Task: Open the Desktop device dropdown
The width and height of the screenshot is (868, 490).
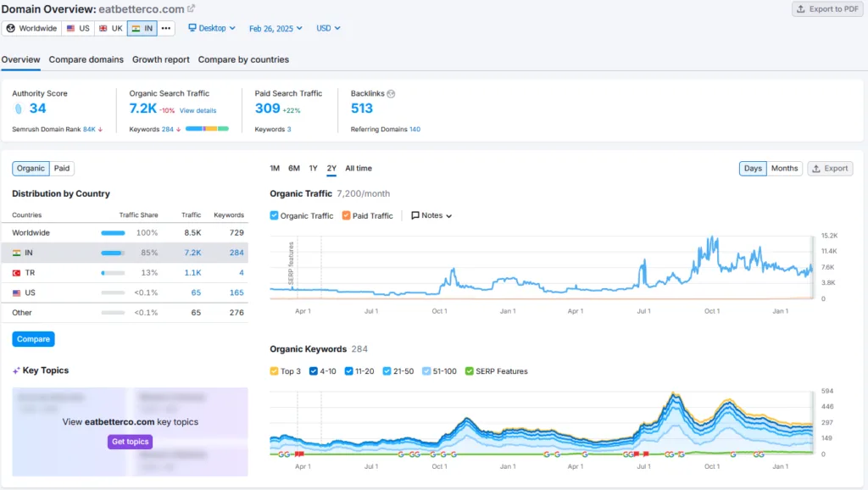Action: [212, 28]
